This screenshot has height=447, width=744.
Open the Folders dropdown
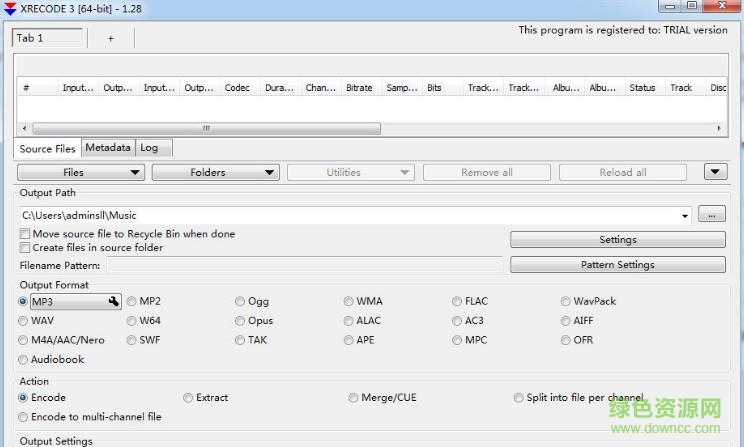click(215, 172)
